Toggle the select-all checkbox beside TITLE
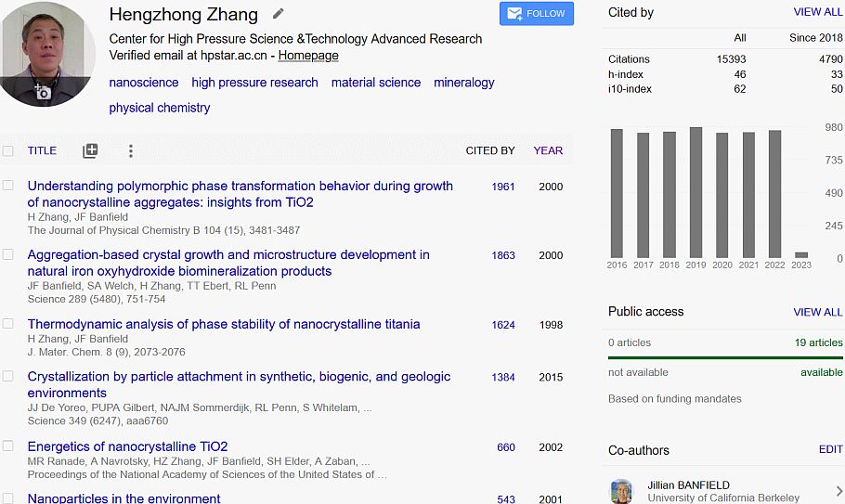This screenshot has width=845, height=504. click(8, 150)
